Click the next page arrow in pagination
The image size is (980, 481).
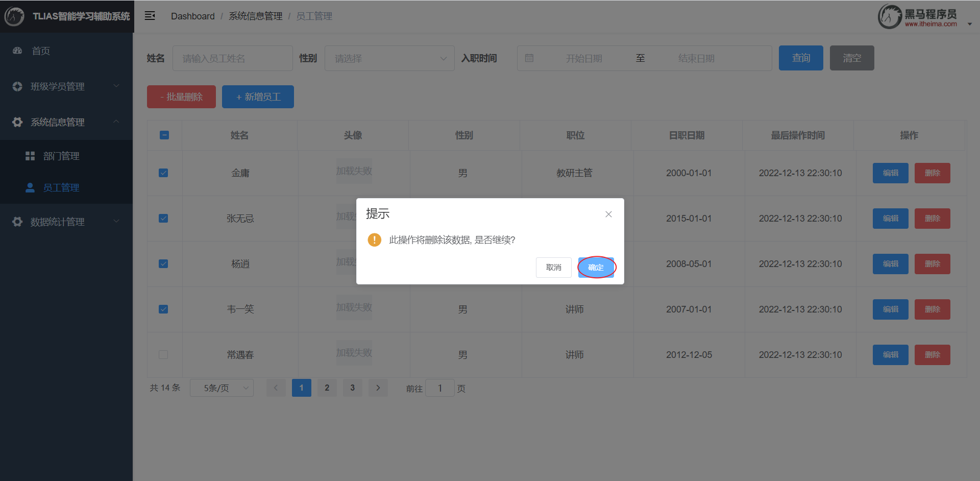click(x=378, y=388)
